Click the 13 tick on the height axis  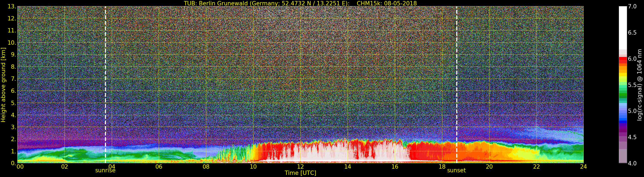tap(12, 6)
